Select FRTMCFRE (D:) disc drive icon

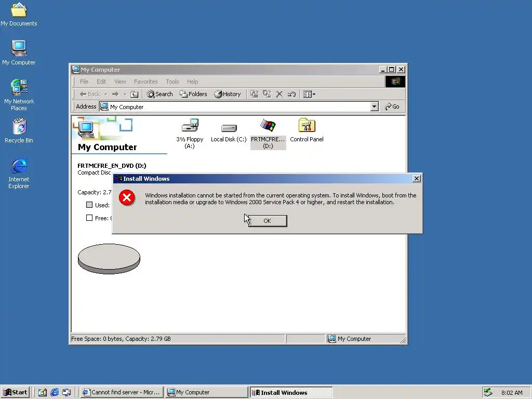point(268,134)
